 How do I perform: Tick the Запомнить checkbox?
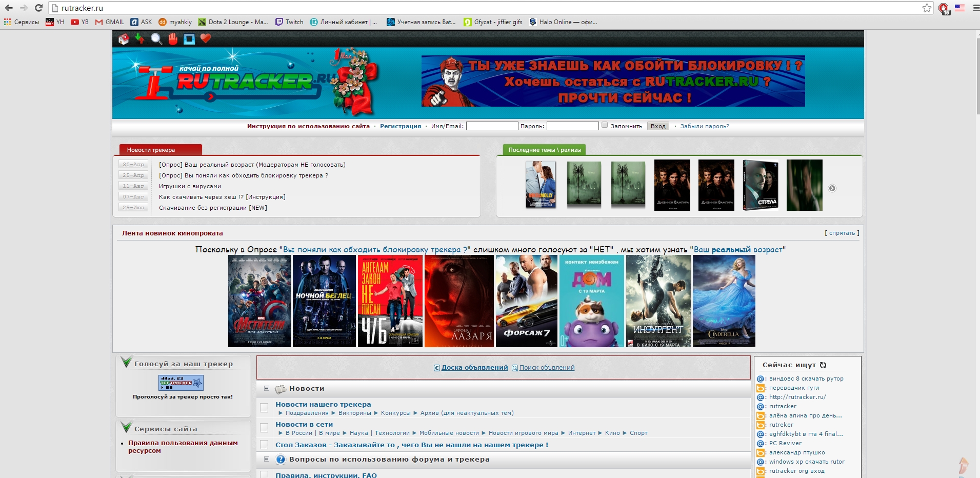605,125
